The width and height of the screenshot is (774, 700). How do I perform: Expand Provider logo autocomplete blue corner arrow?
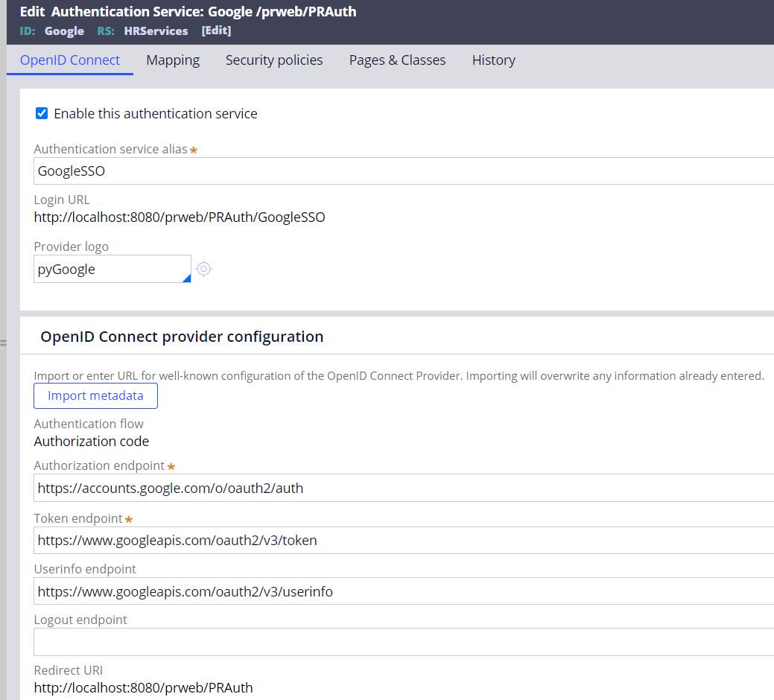186,279
